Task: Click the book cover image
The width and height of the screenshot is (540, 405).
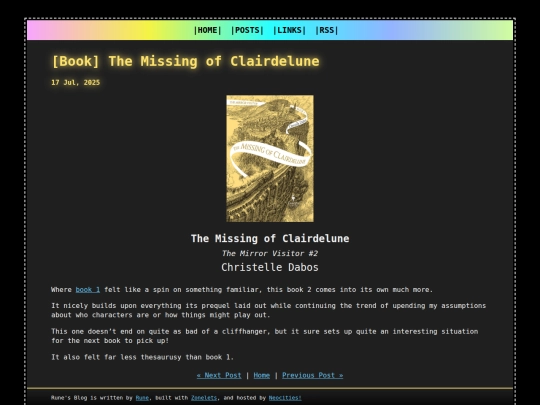Action: [x=270, y=158]
